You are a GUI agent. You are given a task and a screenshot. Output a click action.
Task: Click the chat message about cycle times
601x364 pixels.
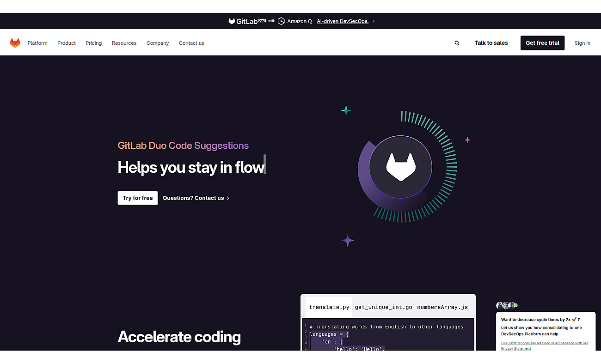coord(540,319)
